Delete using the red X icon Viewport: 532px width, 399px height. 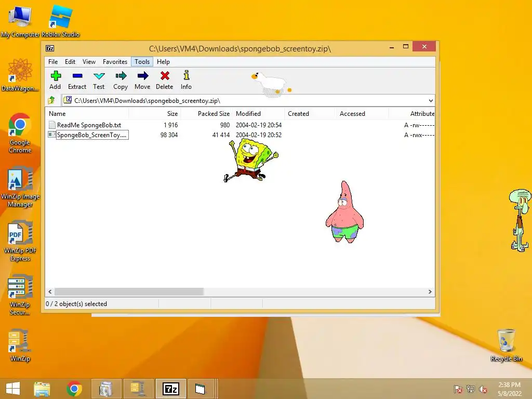coord(165,81)
